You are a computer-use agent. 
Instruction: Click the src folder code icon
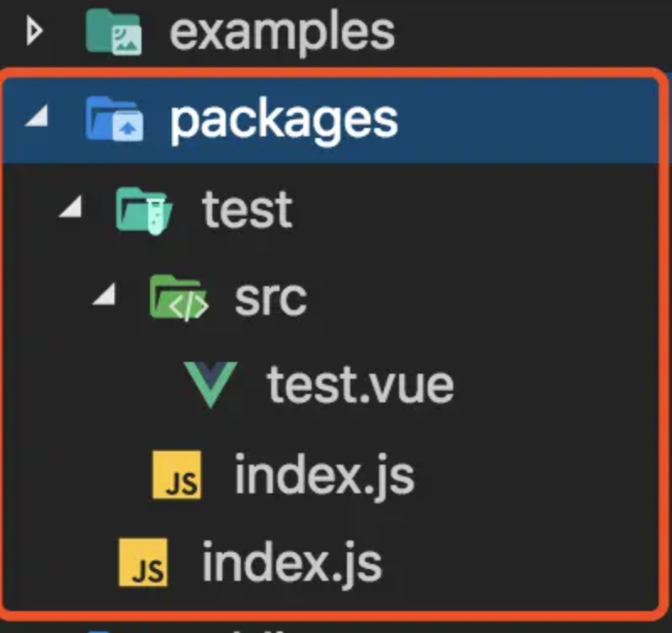tap(178, 299)
